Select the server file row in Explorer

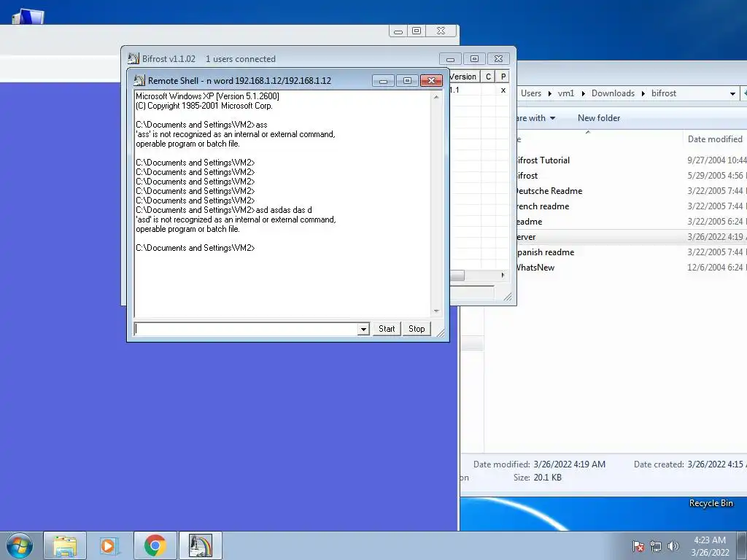tap(632, 237)
